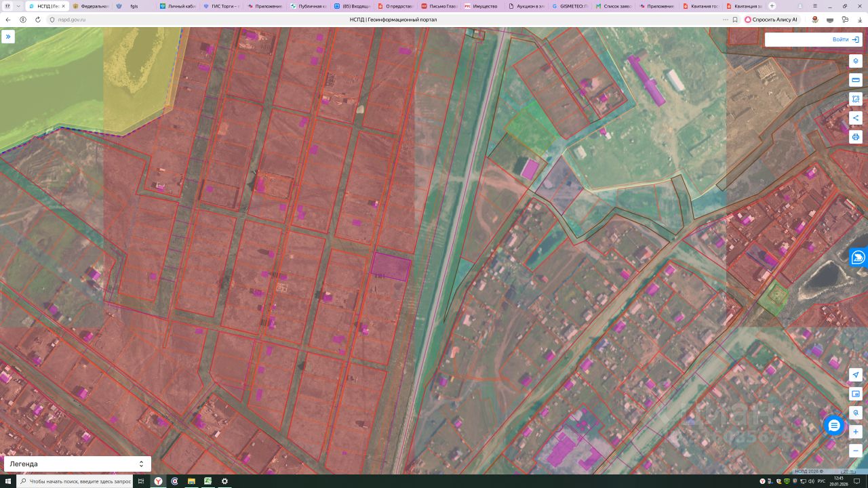Open the tab list dropdown arrow

20,5
